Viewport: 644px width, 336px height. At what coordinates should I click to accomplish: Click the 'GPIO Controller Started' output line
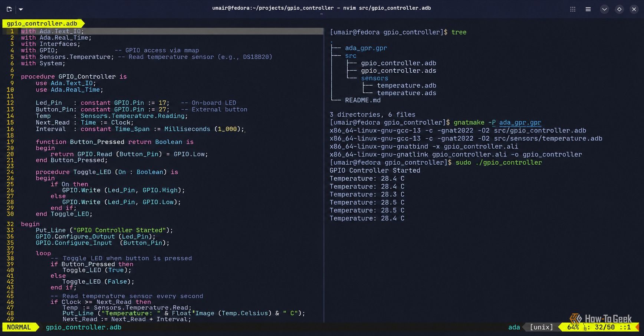click(375, 171)
